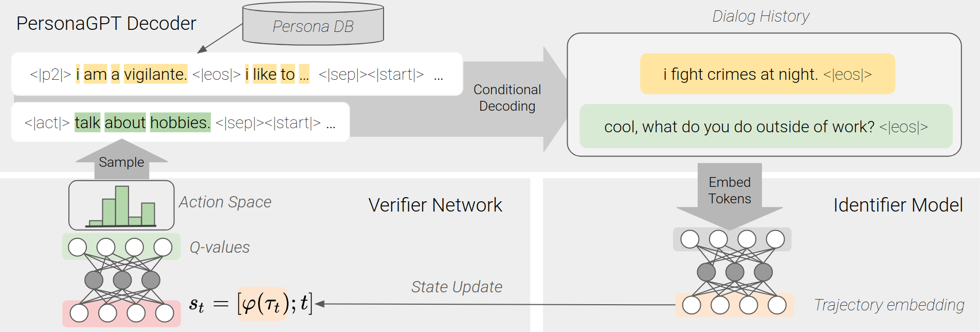Click the Trajectory embedding node layer

click(734, 305)
